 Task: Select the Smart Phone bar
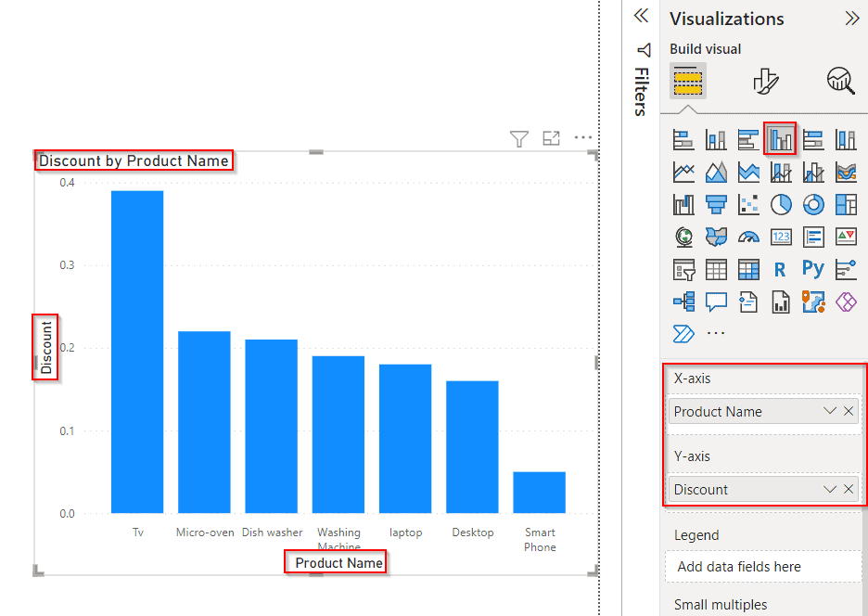point(539,493)
